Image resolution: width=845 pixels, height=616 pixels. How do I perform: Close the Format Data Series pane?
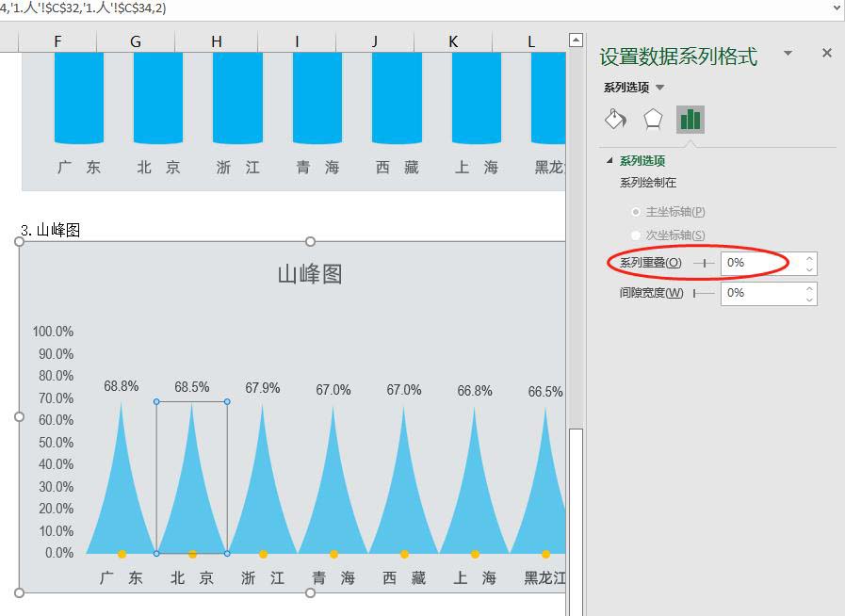(827, 54)
